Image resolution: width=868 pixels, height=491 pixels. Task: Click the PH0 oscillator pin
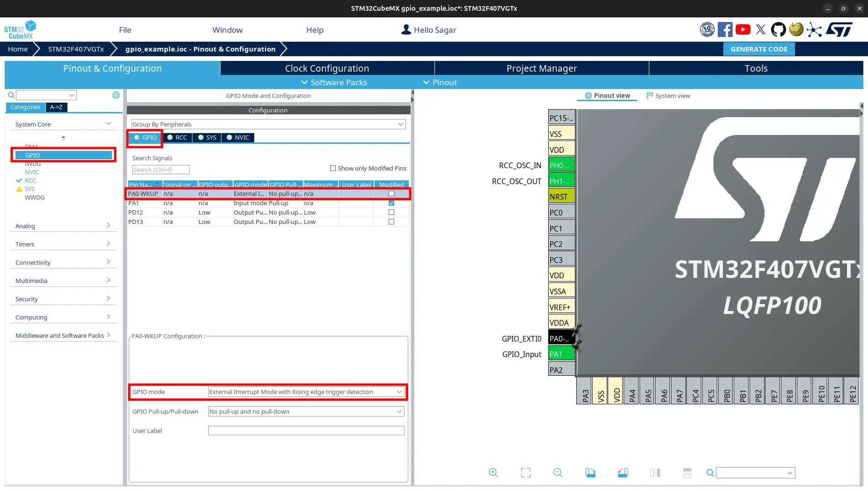(x=561, y=165)
